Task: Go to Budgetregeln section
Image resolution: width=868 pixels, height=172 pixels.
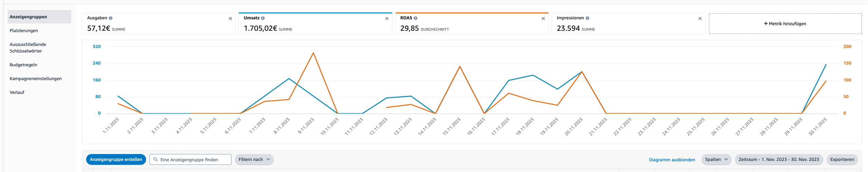Action: pyautogui.click(x=24, y=65)
